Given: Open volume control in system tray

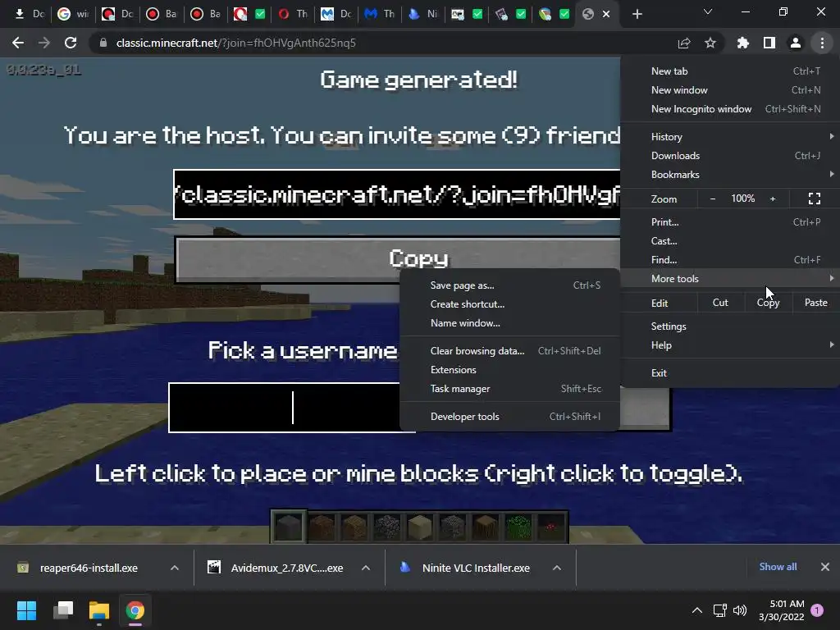Looking at the screenshot, I should [x=740, y=610].
